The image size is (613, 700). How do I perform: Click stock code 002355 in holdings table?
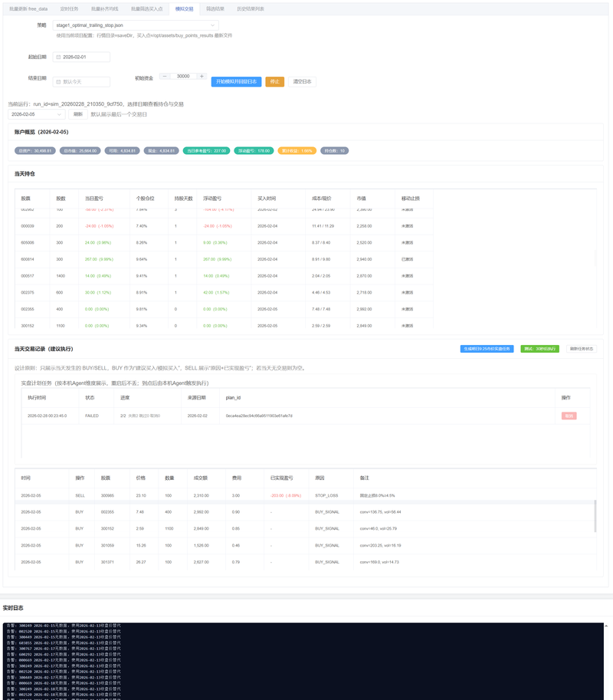(x=28, y=310)
